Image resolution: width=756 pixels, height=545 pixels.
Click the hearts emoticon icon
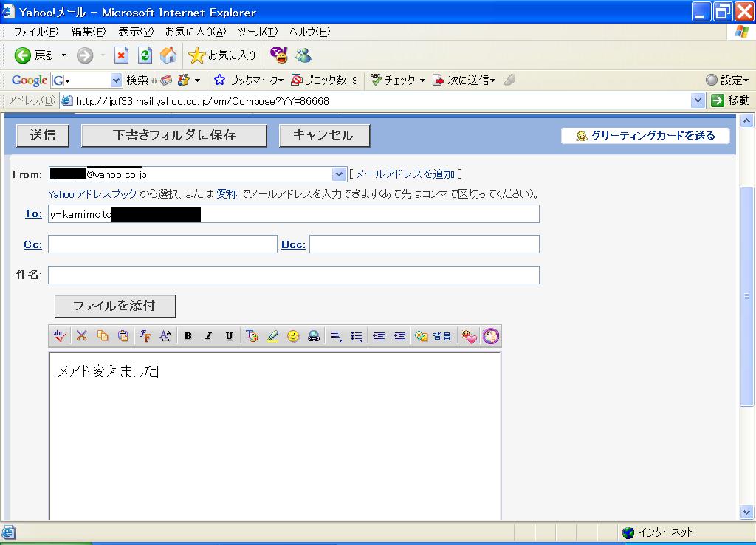click(x=469, y=336)
